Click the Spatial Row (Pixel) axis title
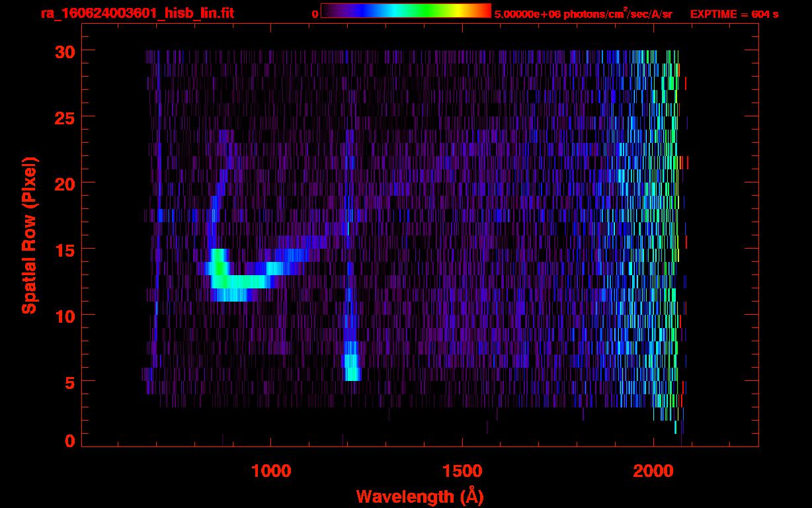This screenshot has width=812, height=508. [29, 235]
